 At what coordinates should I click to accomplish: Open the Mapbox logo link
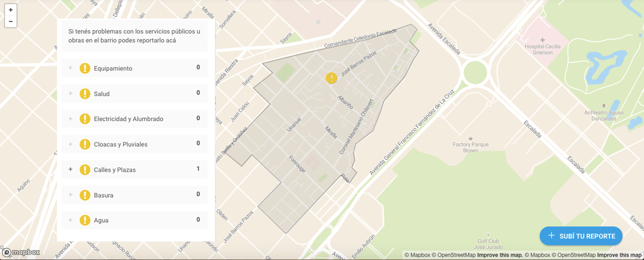point(21,252)
